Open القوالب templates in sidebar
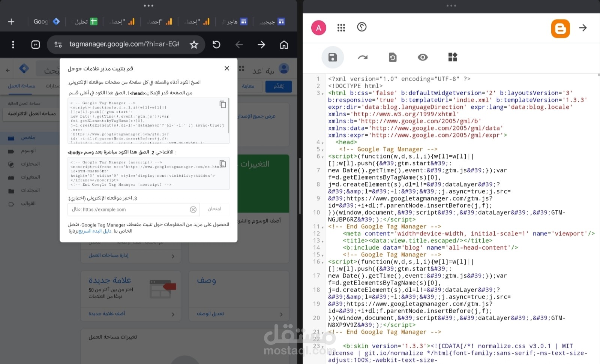 28,204
